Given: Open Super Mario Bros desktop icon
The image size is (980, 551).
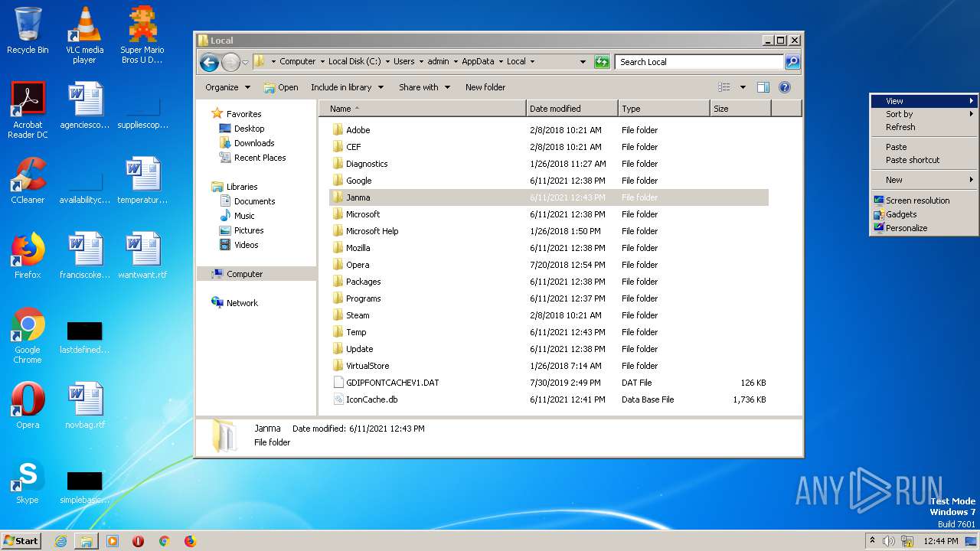Looking at the screenshot, I should pyautogui.click(x=142, y=34).
